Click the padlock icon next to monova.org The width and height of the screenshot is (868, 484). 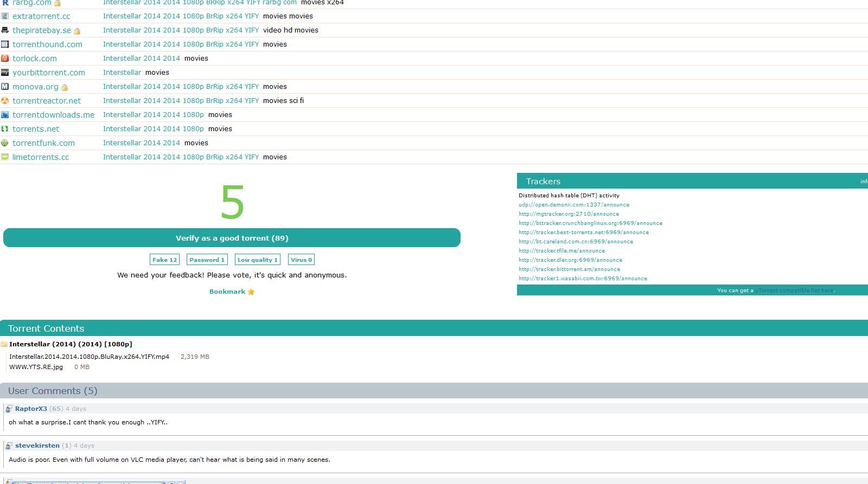(x=65, y=87)
